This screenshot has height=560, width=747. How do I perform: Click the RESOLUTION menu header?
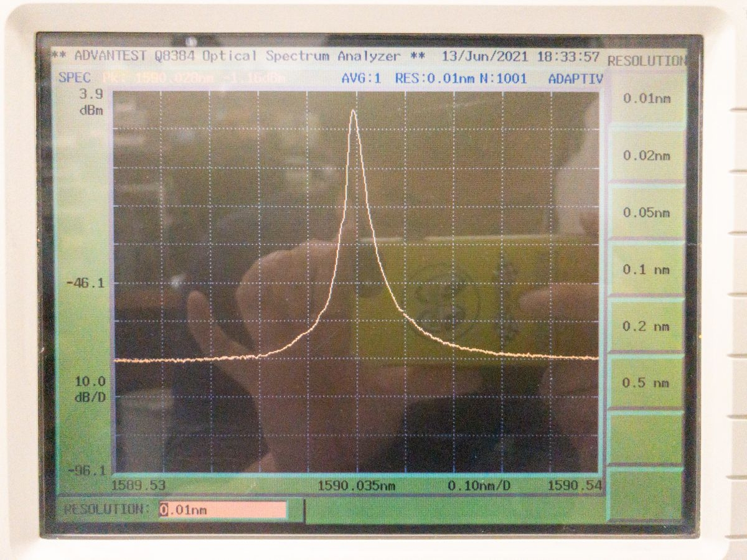pyautogui.click(x=646, y=61)
